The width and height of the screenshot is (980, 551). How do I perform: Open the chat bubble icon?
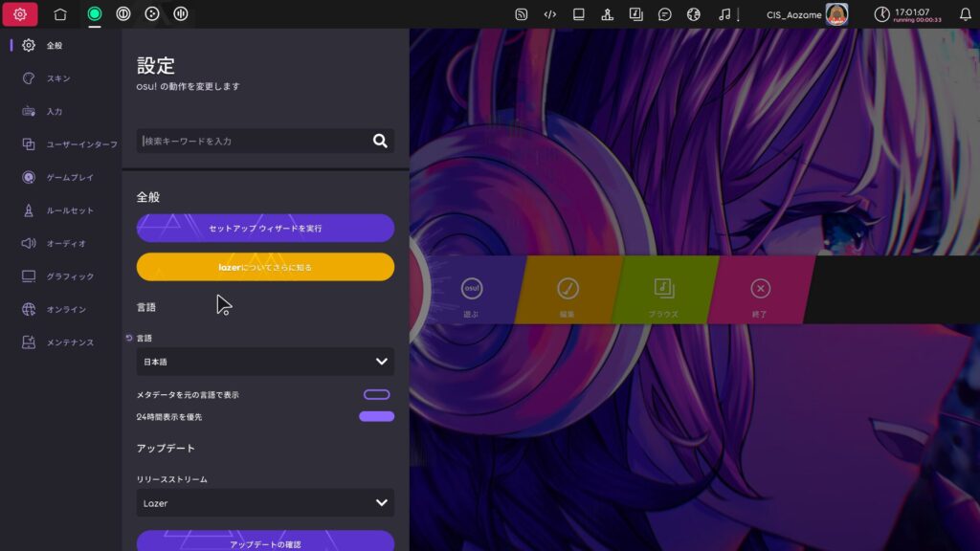(665, 13)
